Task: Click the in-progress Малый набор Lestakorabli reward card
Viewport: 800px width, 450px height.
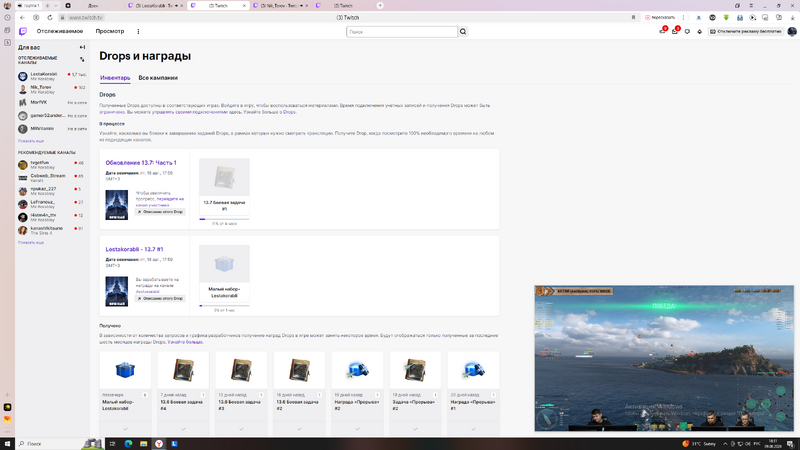Action: coord(224,272)
